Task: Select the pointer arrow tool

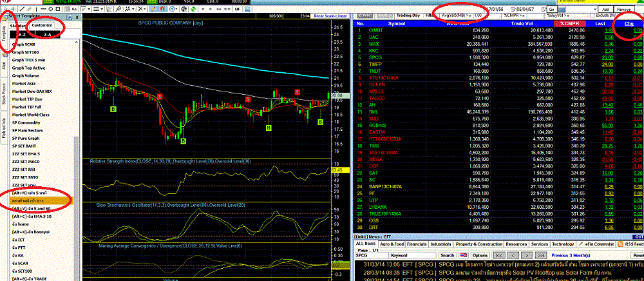Action: (5, 9)
